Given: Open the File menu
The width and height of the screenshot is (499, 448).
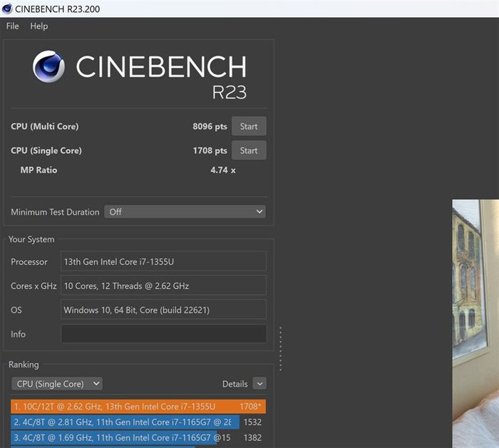Looking at the screenshot, I should tap(12, 26).
